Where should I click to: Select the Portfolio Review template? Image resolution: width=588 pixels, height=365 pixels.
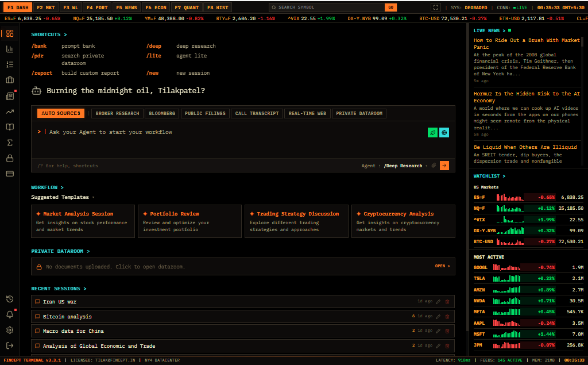tap(189, 221)
